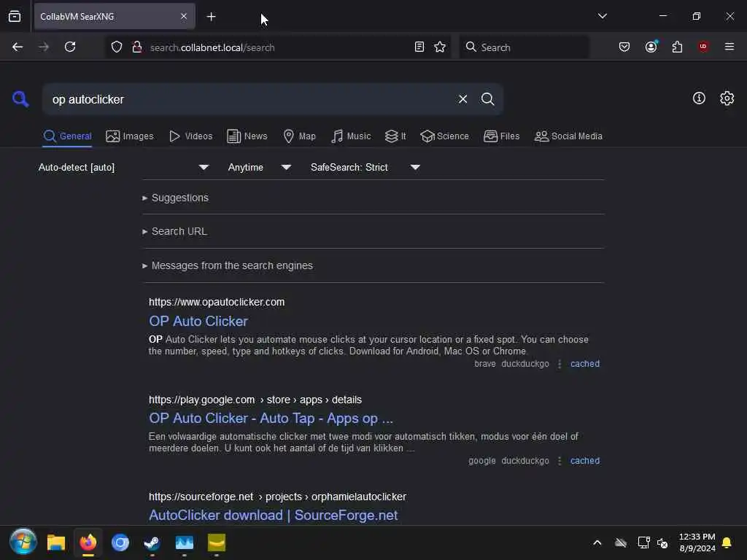Switch to the News tab
The image size is (747, 560).
(x=247, y=136)
